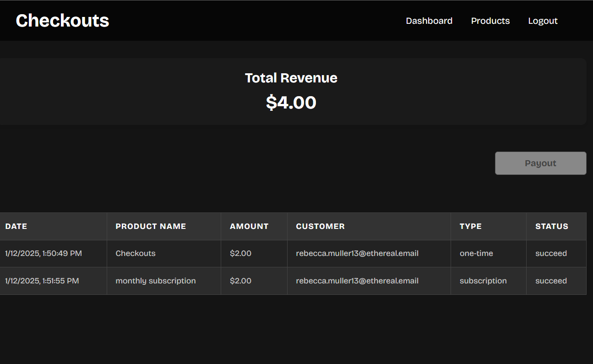
Task: Click the Checkouts page title
Action: click(x=62, y=20)
